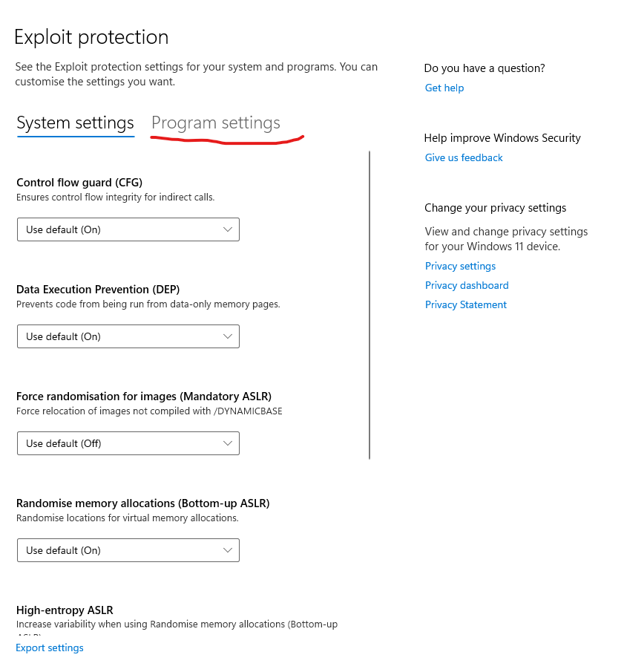Viewport: 624px width, 672px height.
Task: Switch to the Program settings tab
Action: pyautogui.click(x=215, y=123)
